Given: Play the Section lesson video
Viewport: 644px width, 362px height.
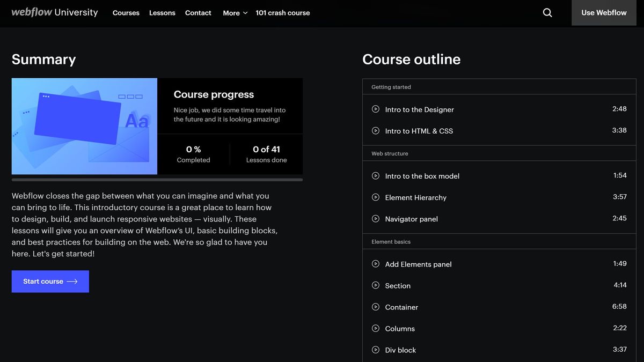Looking at the screenshot, I should (x=398, y=285).
